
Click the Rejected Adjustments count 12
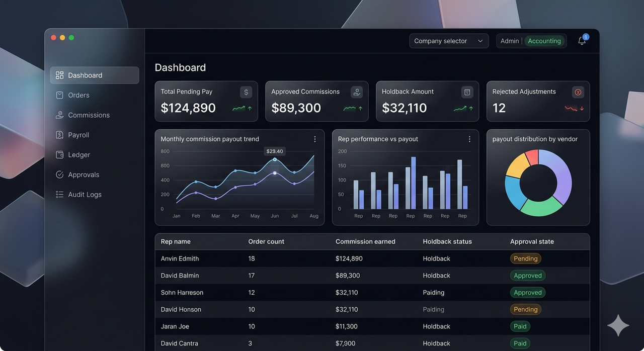pos(499,108)
